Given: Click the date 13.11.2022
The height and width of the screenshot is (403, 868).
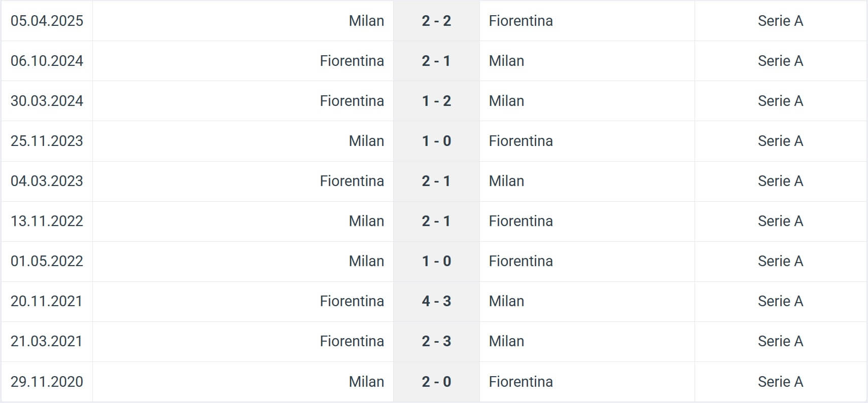Looking at the screenshot, I should point(47,221).
